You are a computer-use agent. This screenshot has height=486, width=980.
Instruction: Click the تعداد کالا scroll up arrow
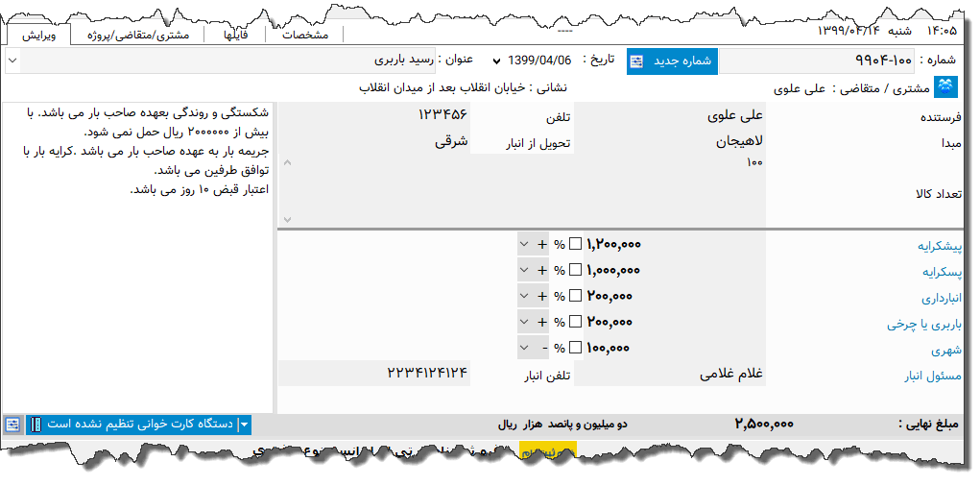point(287,162)
